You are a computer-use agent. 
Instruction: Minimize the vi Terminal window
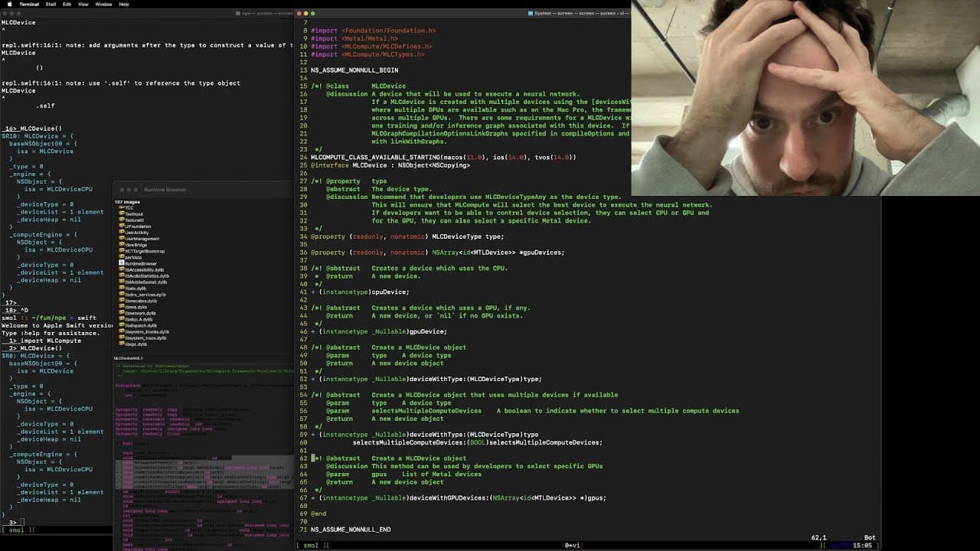click(307, 13)
